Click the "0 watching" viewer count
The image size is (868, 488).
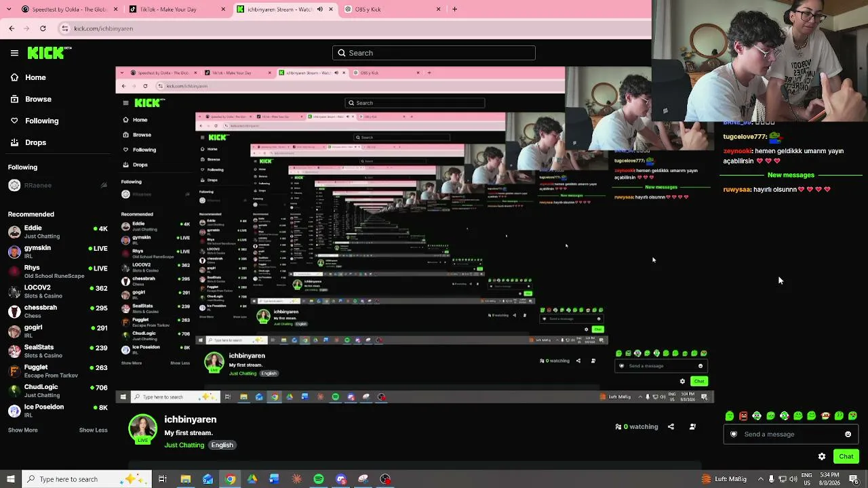click(x=637, y=427)
